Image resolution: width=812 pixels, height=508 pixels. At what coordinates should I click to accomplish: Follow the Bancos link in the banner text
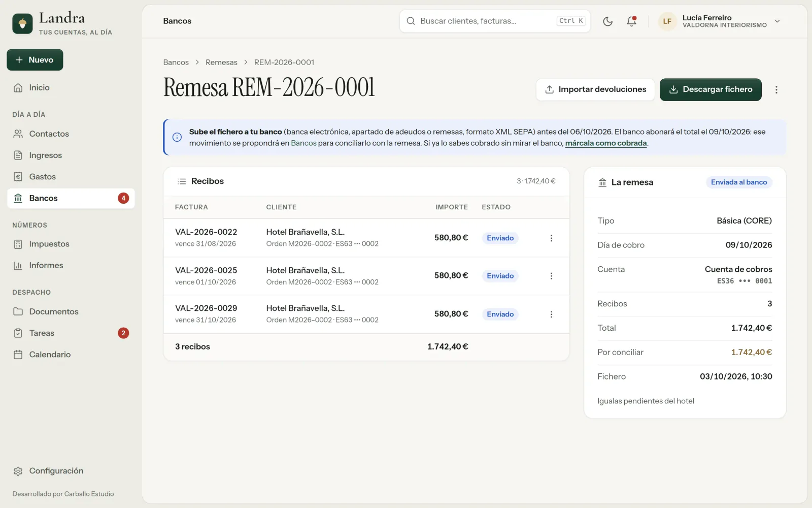[x=303, y=143]
